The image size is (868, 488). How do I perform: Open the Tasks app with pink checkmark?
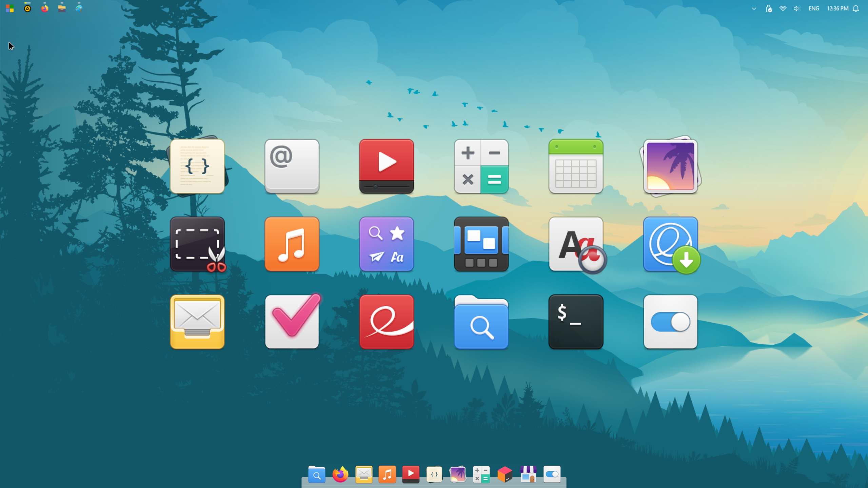[292, 322]
